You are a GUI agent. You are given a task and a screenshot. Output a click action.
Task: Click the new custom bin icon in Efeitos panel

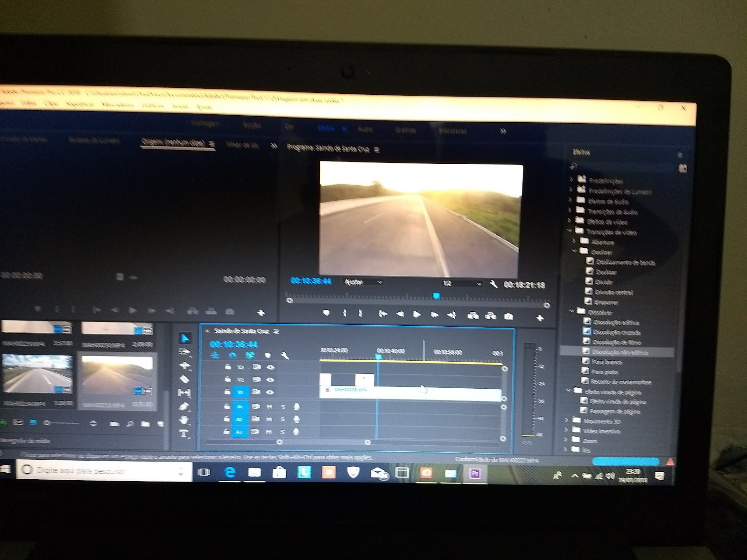coord(683,168)
